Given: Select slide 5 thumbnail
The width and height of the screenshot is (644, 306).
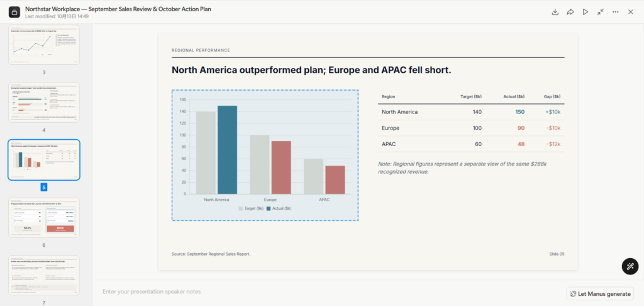Looking at the screenshot, I should click(44, 160).
